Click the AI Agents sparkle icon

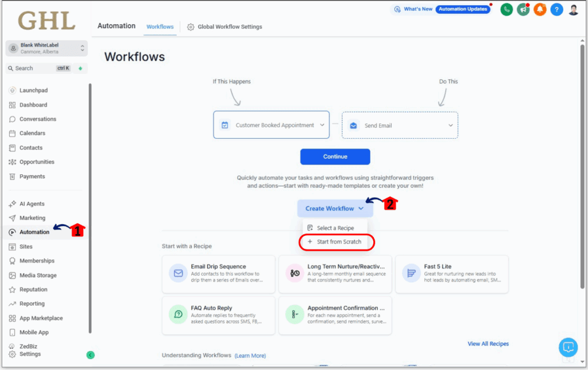[13, 204]
